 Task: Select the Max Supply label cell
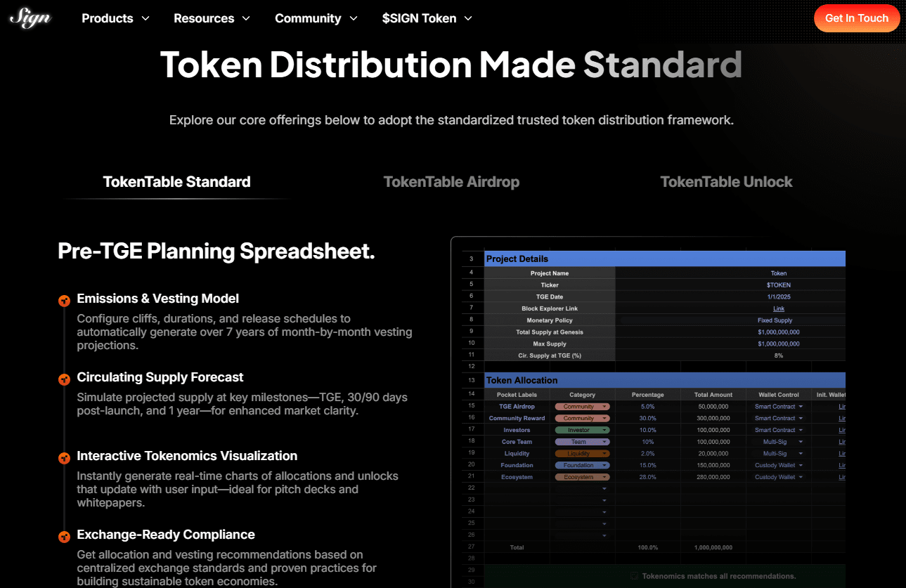click(x=550, y=344)
